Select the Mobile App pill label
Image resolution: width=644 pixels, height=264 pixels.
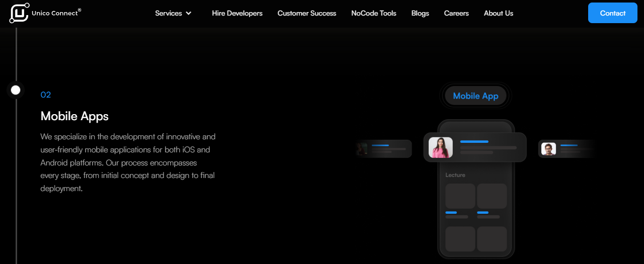coord(475,96)
